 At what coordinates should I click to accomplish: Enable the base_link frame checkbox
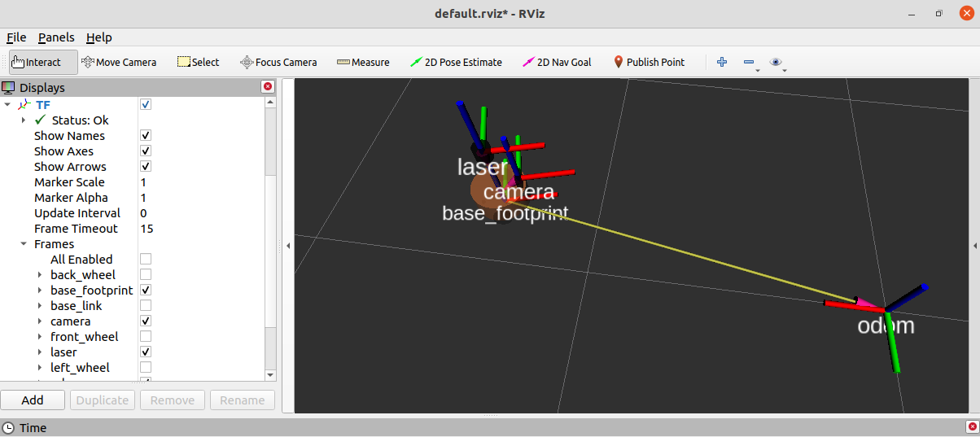[x=146, y=306]
